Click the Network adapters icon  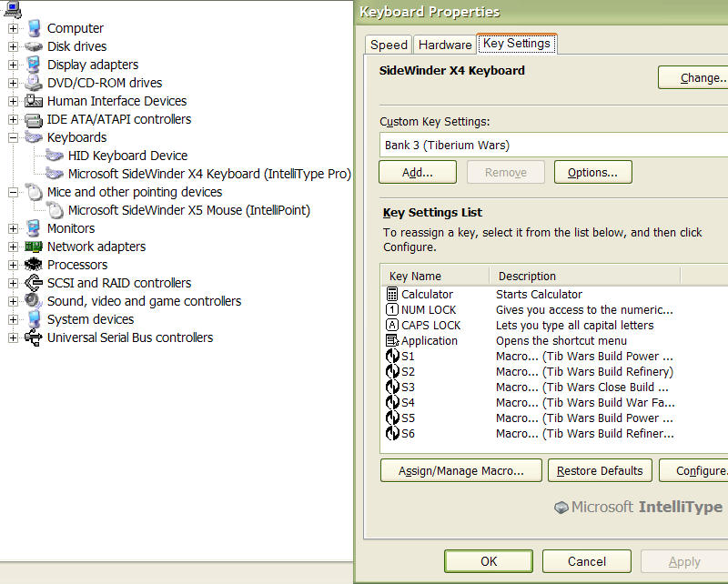point(34,246)
